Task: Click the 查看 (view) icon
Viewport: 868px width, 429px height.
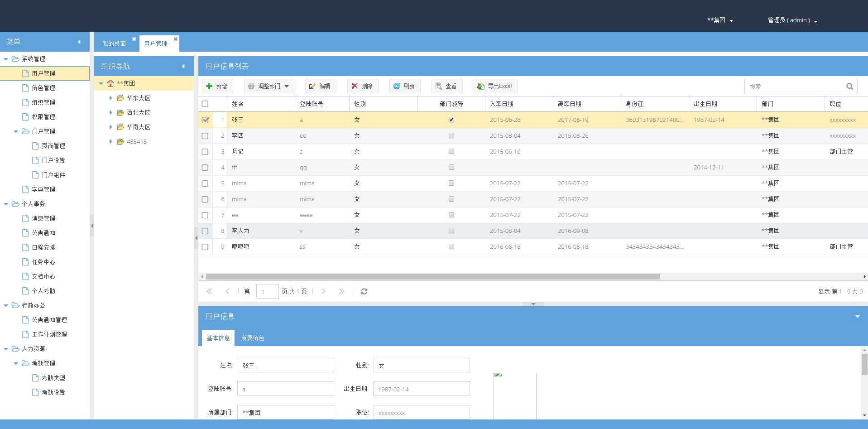Action: [x=438, y=86]
